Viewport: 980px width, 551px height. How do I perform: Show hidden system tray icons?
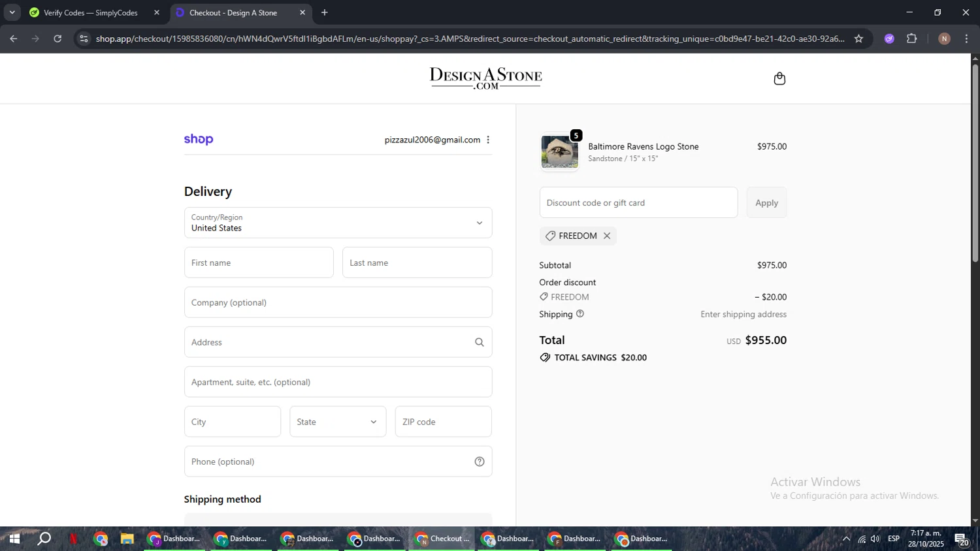(846, 539)
